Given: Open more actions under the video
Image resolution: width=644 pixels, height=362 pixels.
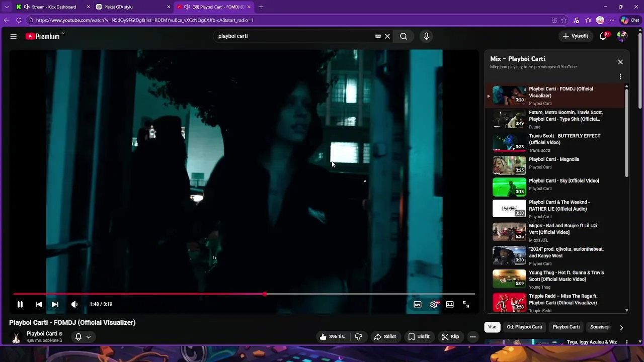Looking at the screenshot, I should click(473, 337).
